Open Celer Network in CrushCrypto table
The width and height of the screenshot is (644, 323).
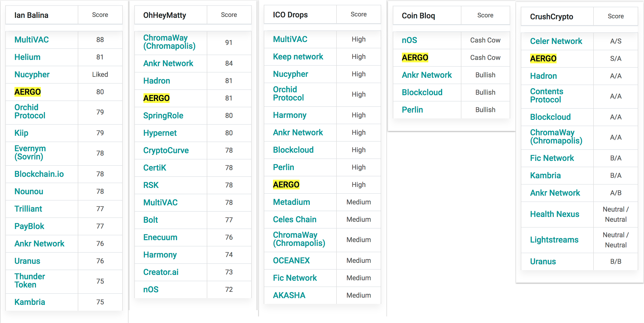[x=556, y=41]
